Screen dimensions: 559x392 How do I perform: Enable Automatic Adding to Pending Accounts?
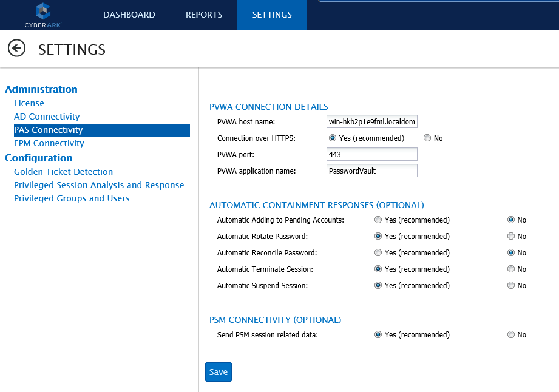click(x=378, y=220)
